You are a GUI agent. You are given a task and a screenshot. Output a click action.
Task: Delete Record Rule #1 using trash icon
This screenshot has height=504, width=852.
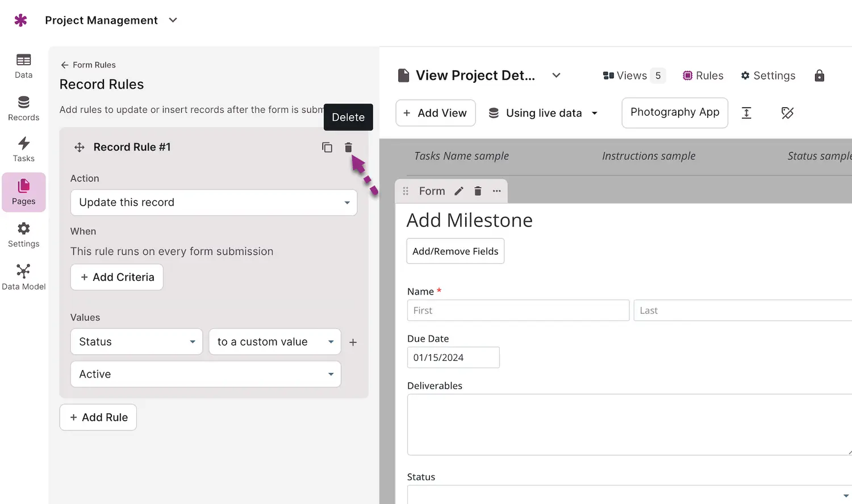click(348, 148)
